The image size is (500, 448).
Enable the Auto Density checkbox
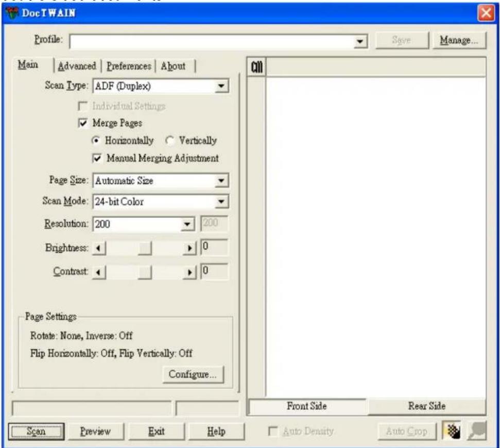coord(272,431)
